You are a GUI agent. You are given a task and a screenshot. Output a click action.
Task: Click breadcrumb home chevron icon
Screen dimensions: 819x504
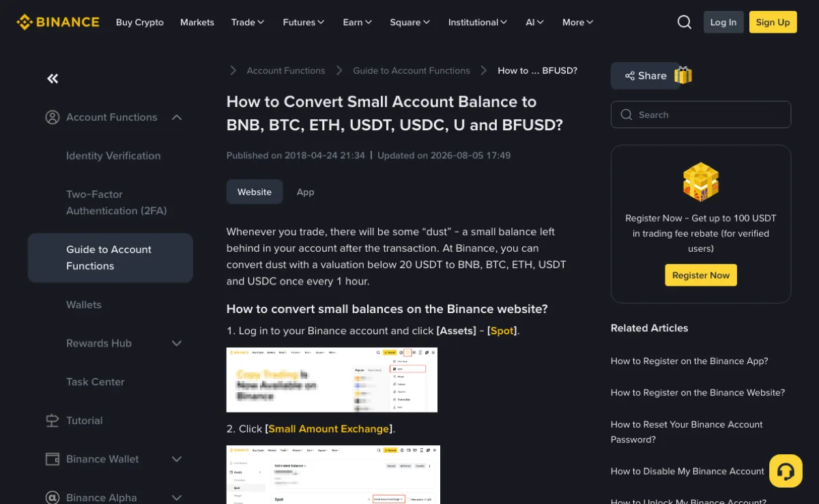click(x=233, y=70)
